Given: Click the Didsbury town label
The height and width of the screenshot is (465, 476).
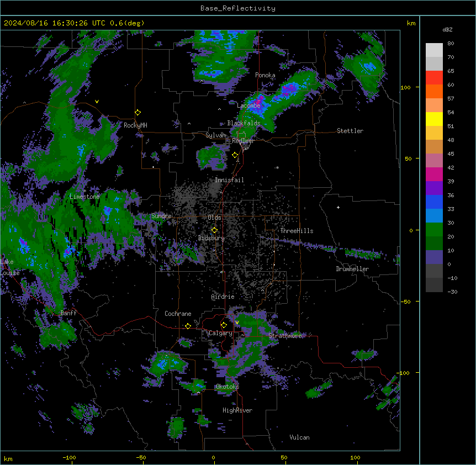Looking at the screenshot, I should click(211, 238).
